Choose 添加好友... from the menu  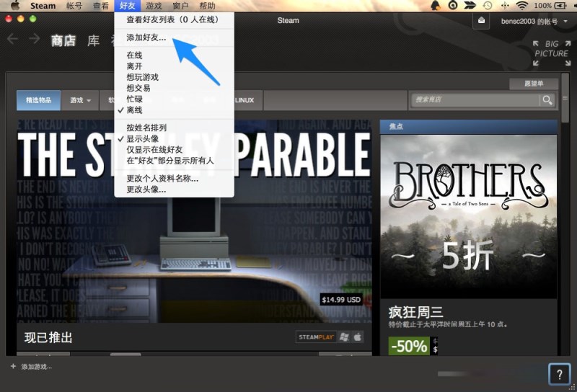pos(146,37)
